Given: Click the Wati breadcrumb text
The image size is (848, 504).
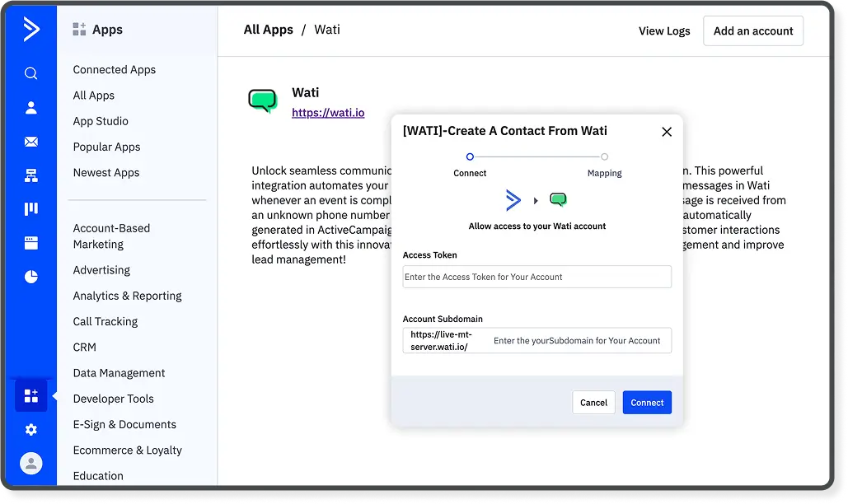Looking at the screenshot, I should [x=327, y=30].
